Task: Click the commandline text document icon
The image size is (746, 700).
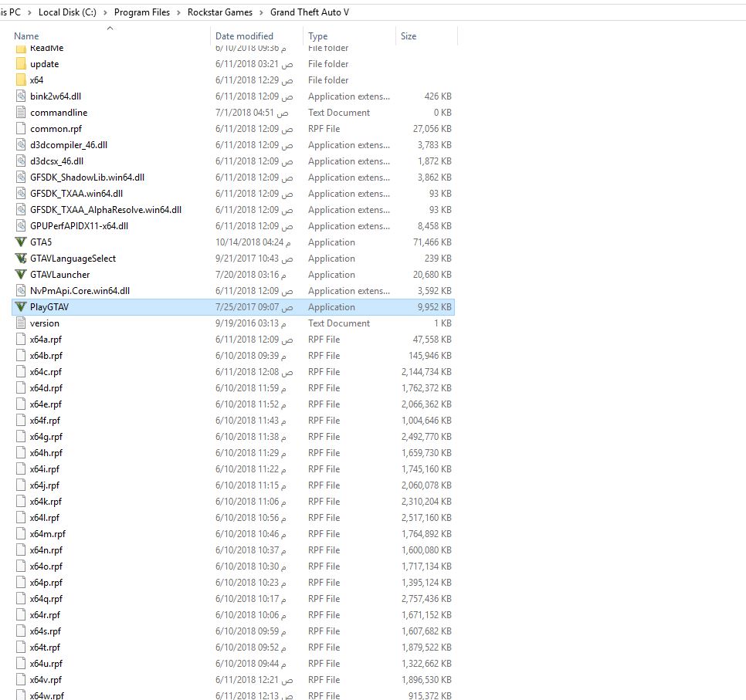Action: coord(20,112)
